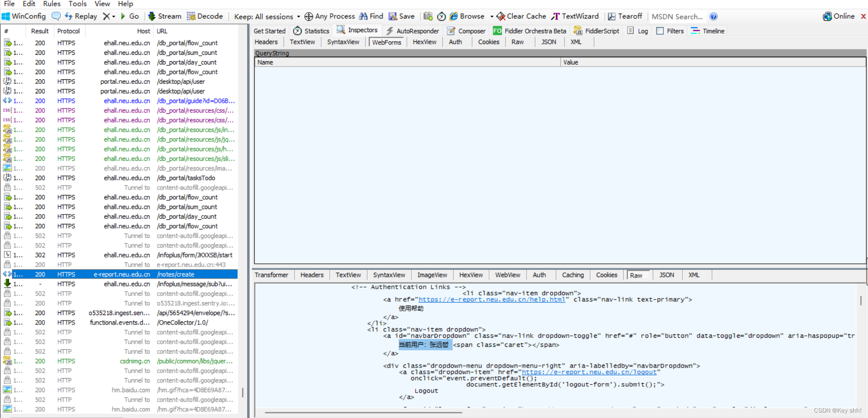Open Find sessions from the toolbar
This screenshot has width=868, height=418.
(x=371, y=16)
